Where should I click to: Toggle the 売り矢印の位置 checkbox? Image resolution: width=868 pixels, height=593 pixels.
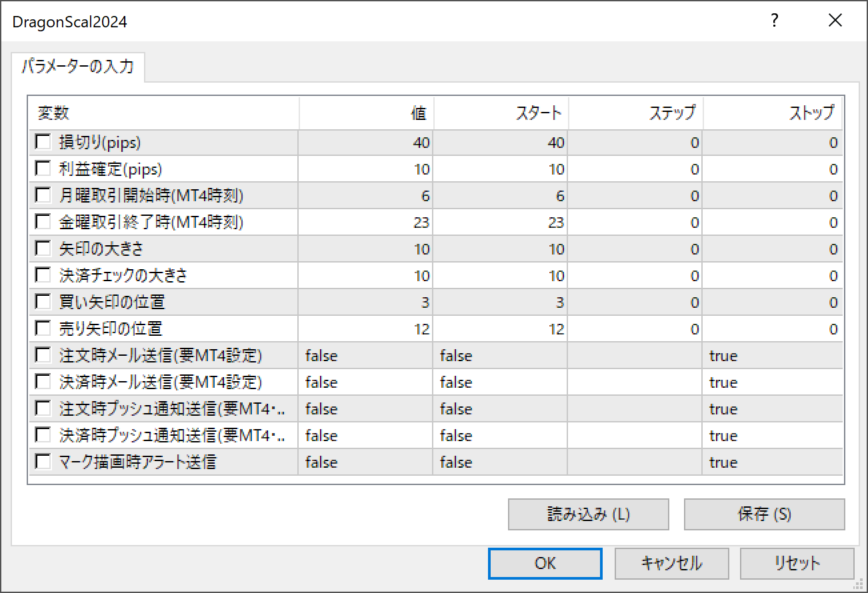(43, 328)
